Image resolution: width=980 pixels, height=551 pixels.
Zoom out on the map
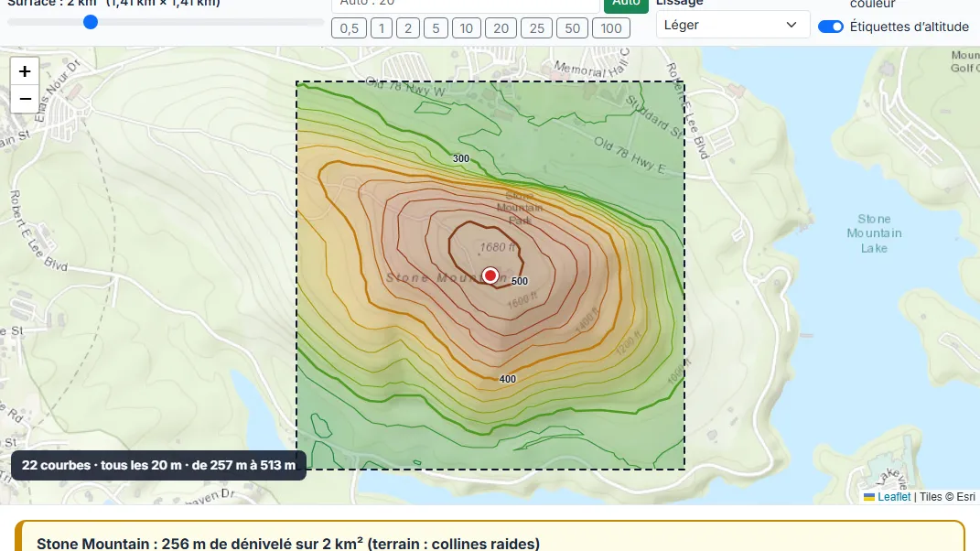25,99
